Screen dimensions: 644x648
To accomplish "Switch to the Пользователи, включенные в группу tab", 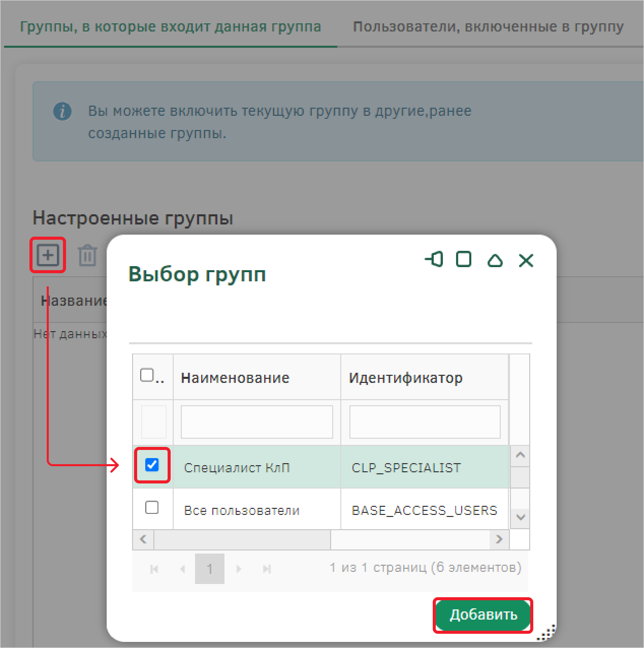I will tap(488, 26).
